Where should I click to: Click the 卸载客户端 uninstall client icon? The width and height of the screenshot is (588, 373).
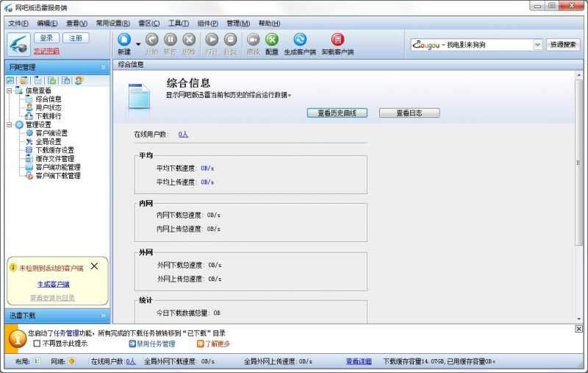tap(337, 40)
